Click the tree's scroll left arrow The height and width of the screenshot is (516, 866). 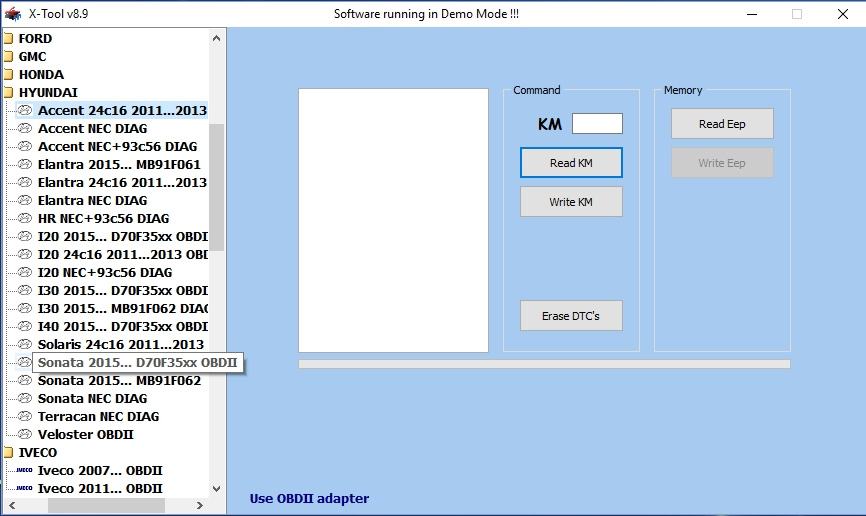point(12,505)
